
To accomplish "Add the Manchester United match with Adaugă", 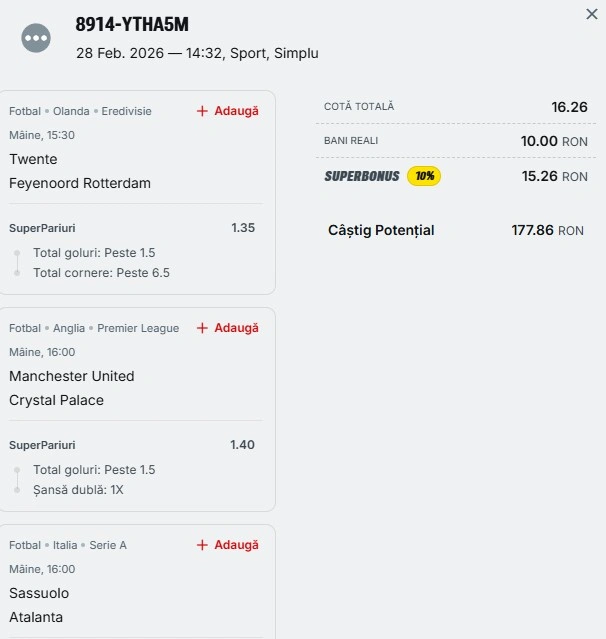I will click(228, 328).
